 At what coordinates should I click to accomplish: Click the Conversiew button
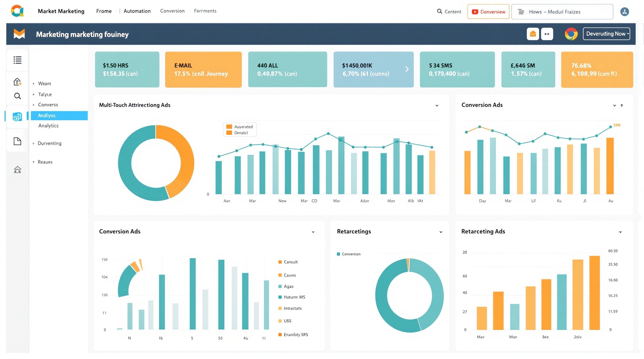coord(488,12)
